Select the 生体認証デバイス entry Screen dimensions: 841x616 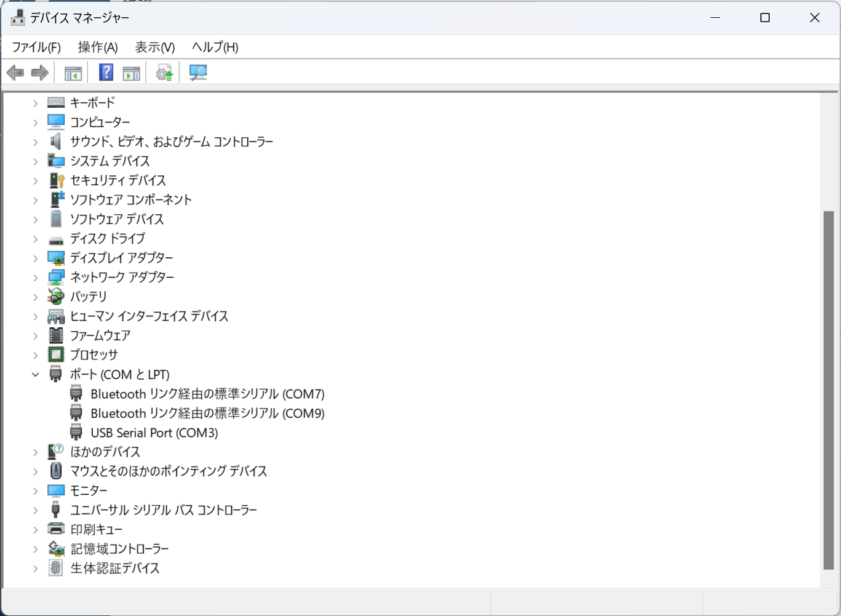[115, 568]
